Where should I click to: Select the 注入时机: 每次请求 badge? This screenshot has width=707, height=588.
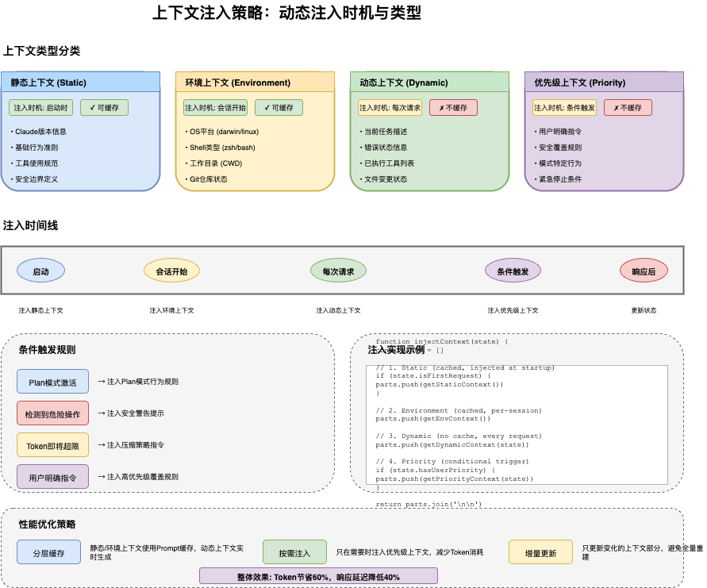(x=390, y=108)
